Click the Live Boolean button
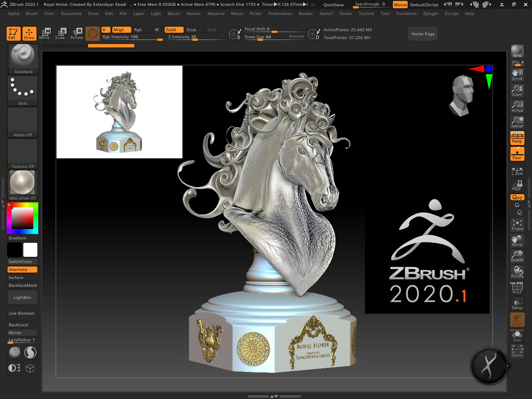532x399 pixels. (22, 313)
